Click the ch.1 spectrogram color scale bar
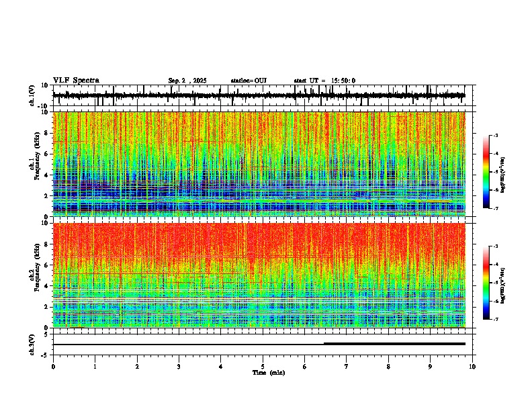This screenshot has height=411, width=532. click(x=486, y=172)
